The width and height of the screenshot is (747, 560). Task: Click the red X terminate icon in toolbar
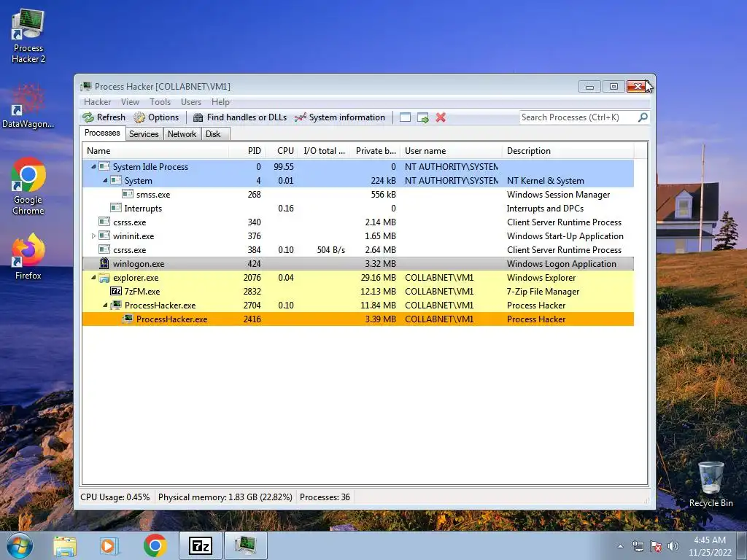pyautogui.click(x=441, y=117)
